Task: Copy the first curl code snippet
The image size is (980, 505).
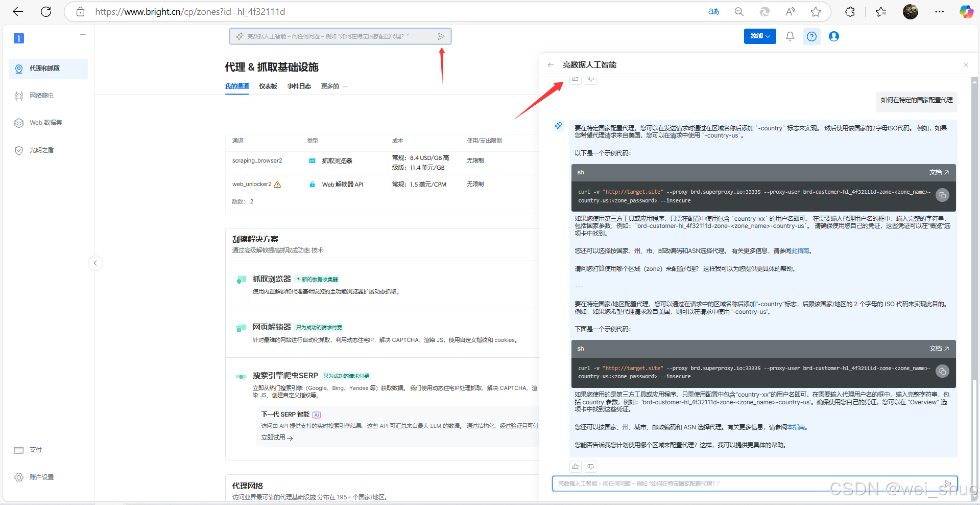Action: coord(942,195)
